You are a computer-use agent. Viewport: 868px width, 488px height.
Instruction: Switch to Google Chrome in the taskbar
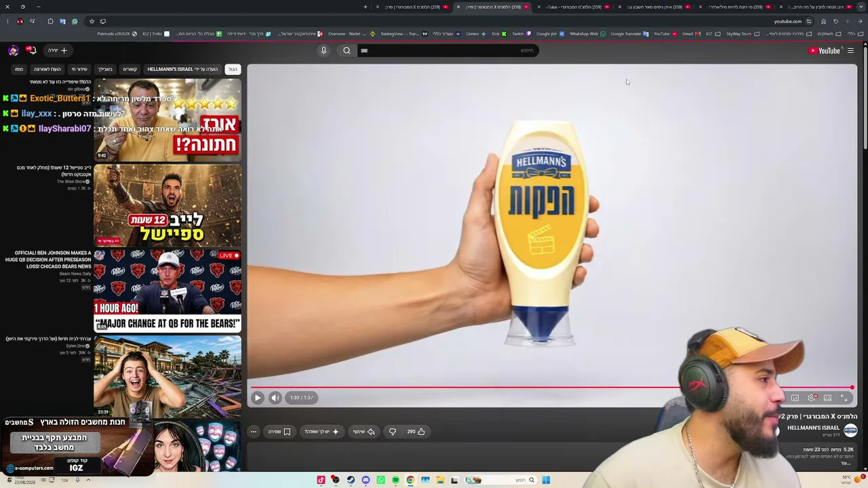click(410, 480)
